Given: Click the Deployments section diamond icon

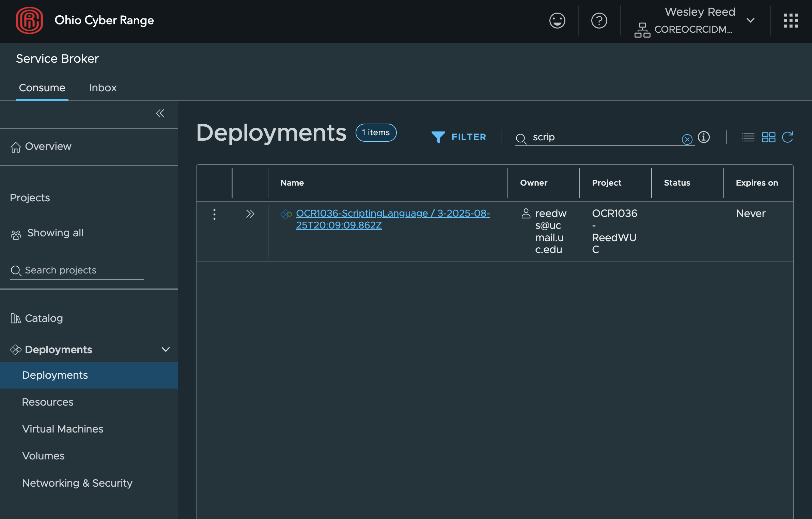Looking at the screenshot, I should 16,349.
